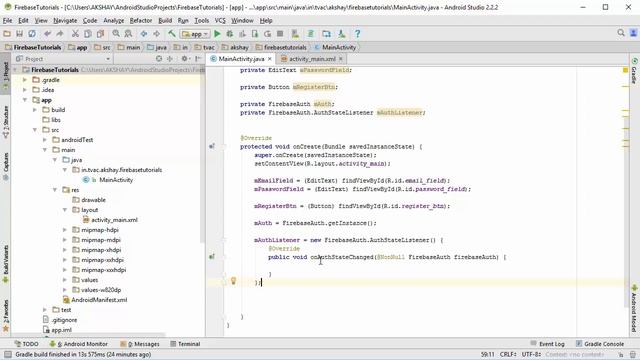Click the Make Project hammer icon
Screen dimensions: 640x360
click(x=172, y=34)
